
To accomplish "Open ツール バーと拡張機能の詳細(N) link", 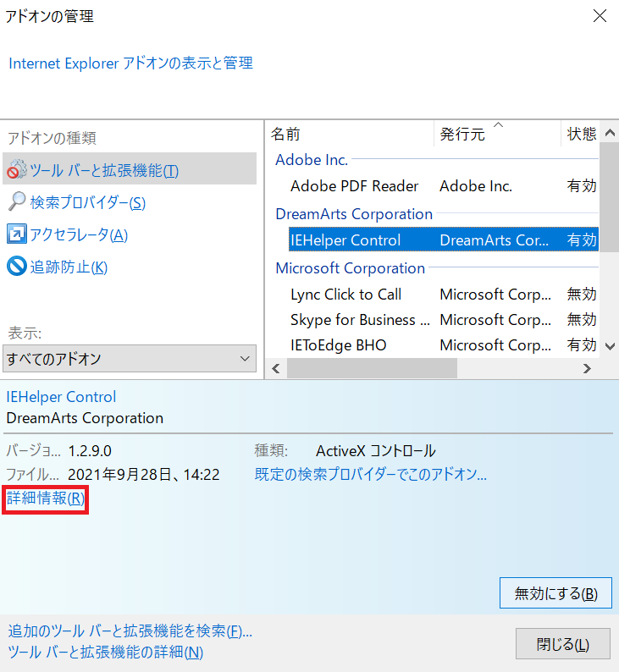I will click(x=106, y=653).
